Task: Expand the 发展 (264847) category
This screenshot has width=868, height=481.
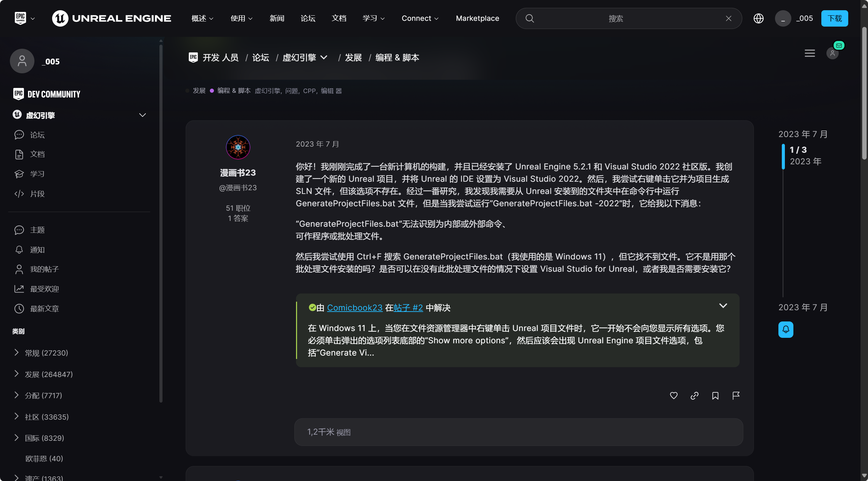Action: (16, 374)
